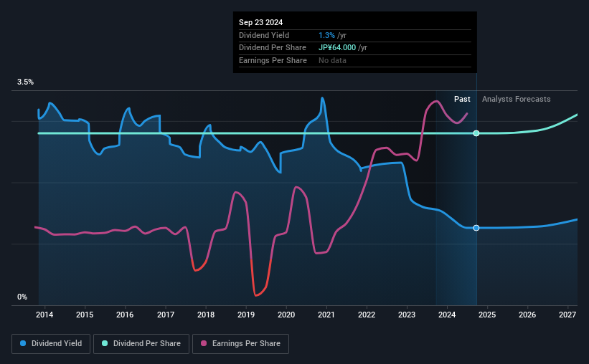Screen dimensions: 589x364
Task: Click the 2014 x-axis year label
Action: 44,315
